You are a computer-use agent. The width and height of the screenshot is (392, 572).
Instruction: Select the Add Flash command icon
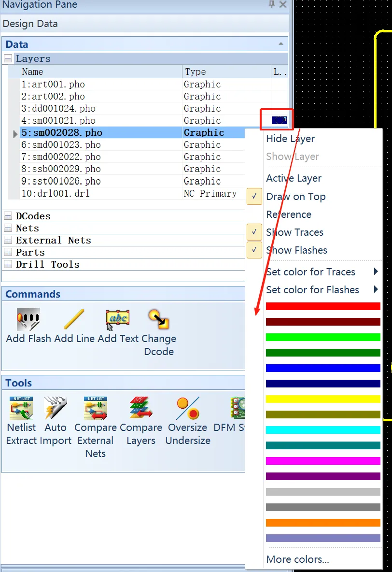tap(28, 319)
